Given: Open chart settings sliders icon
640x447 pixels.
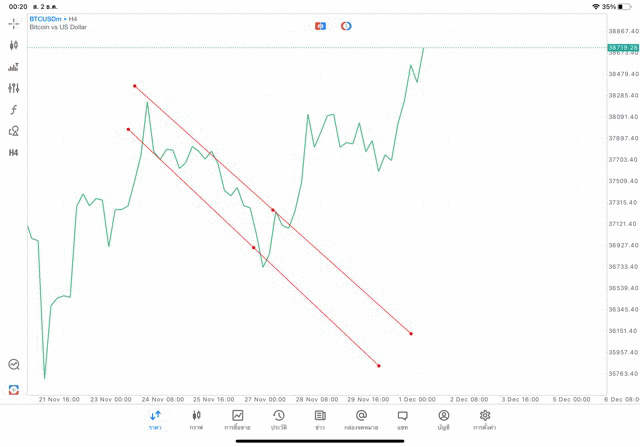Looking at the screenshot, I should 14,88.
